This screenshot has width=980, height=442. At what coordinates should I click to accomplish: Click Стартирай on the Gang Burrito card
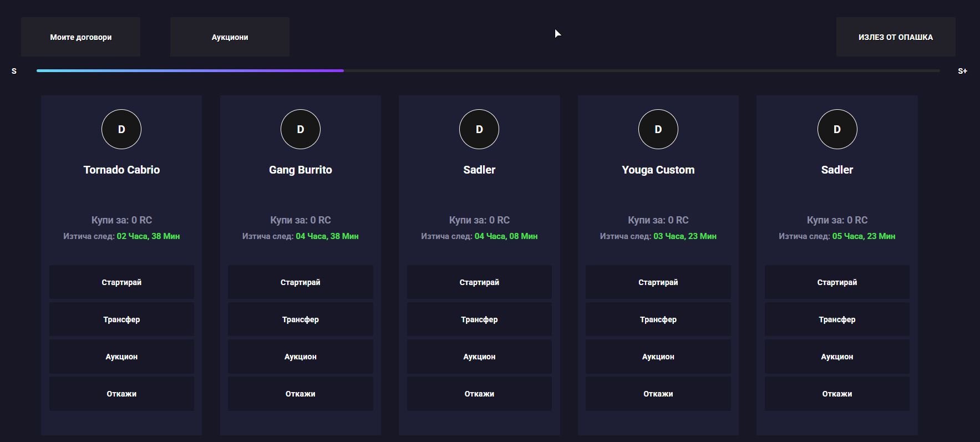coord(301,282)
